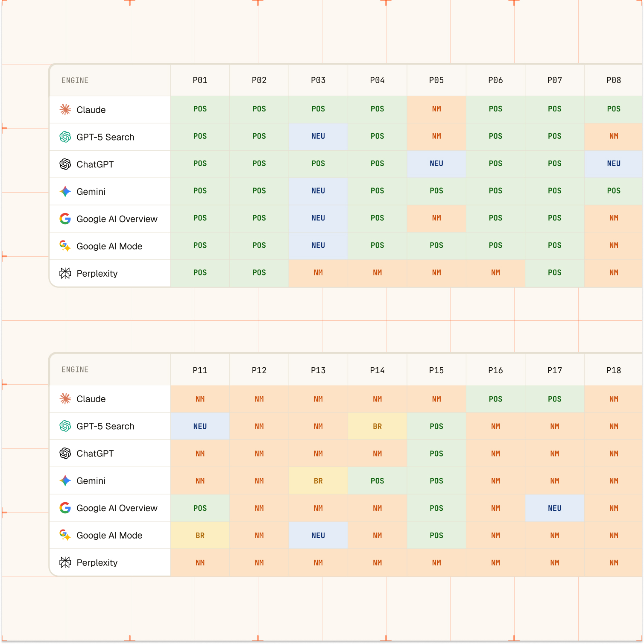The image size is (644, 644).
Task: Click ChatGPT's NEU cell under P05
Action: pyautogui.click(x=436, y=164)
